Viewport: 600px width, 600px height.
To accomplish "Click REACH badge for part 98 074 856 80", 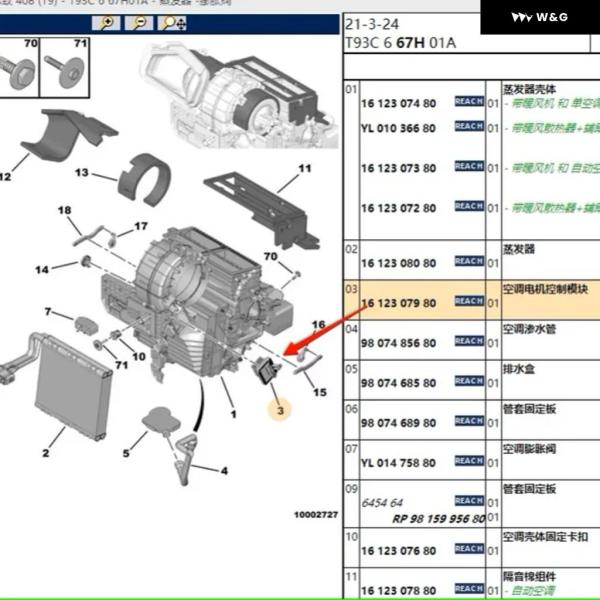I will [x=469, y=342].
